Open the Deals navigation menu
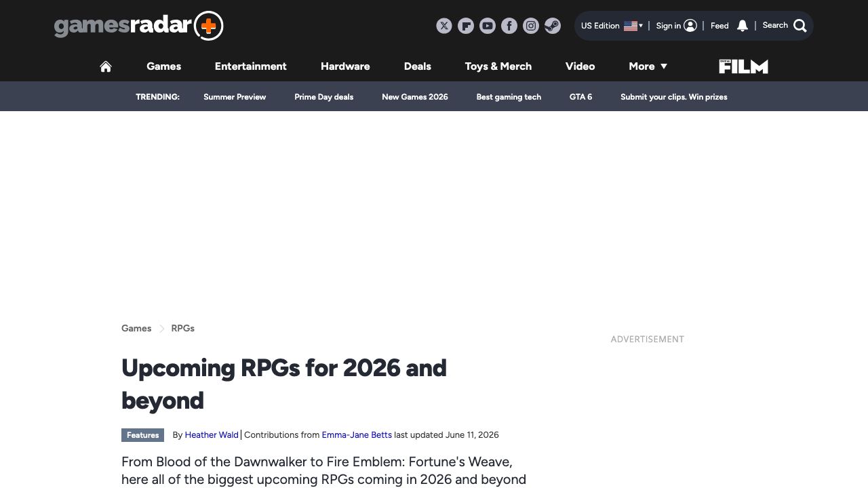868x488 pixels. pos(418,66)
